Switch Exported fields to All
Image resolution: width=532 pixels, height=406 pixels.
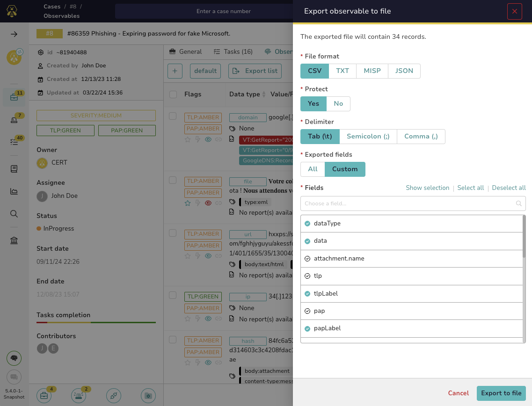tap(313, 169)
